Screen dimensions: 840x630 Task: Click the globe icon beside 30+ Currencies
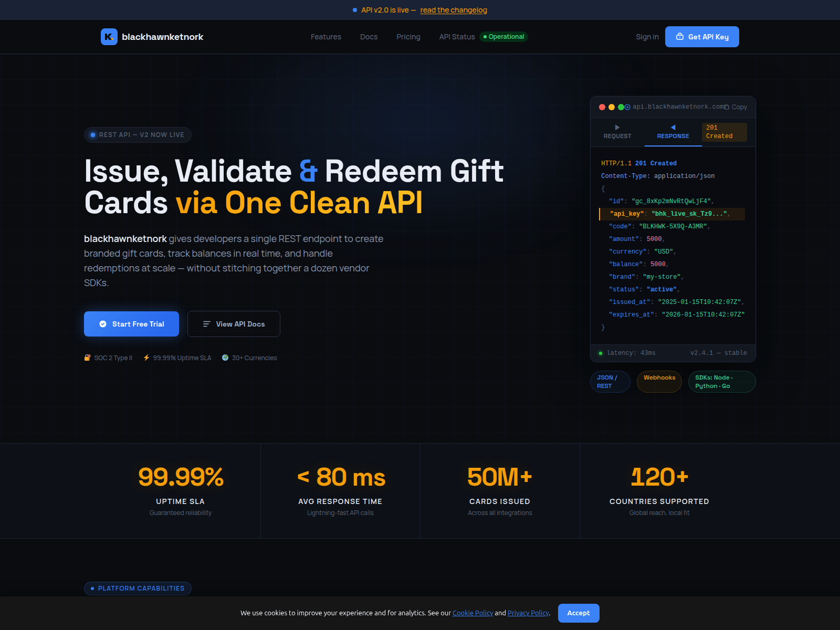(x=225, y=358)
